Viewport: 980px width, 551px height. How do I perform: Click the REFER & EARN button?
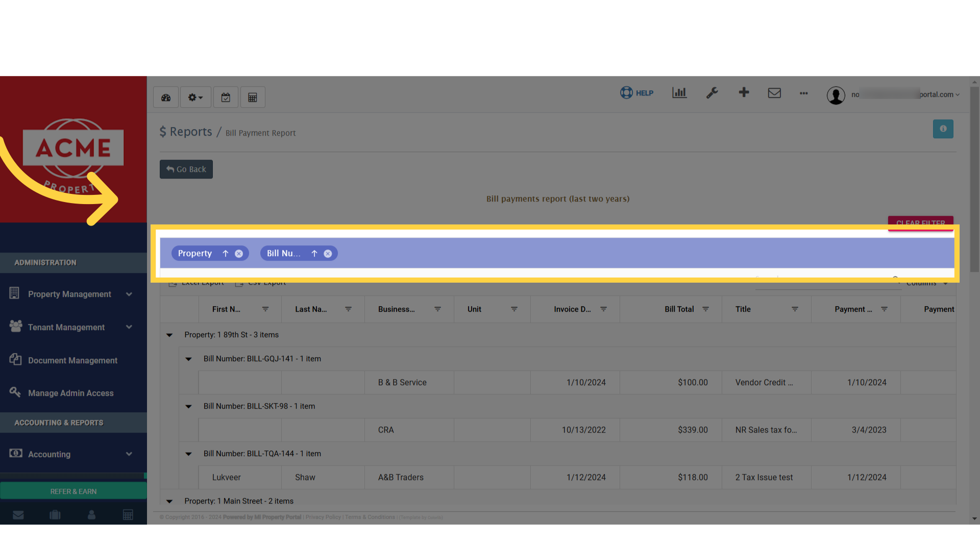73,491
